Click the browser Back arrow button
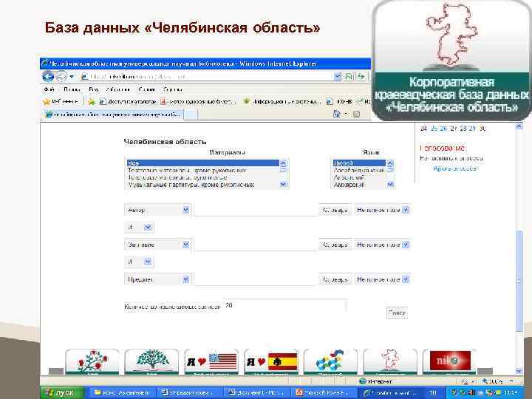The height and width of the screenshot is (399, 532). point(48,77)
